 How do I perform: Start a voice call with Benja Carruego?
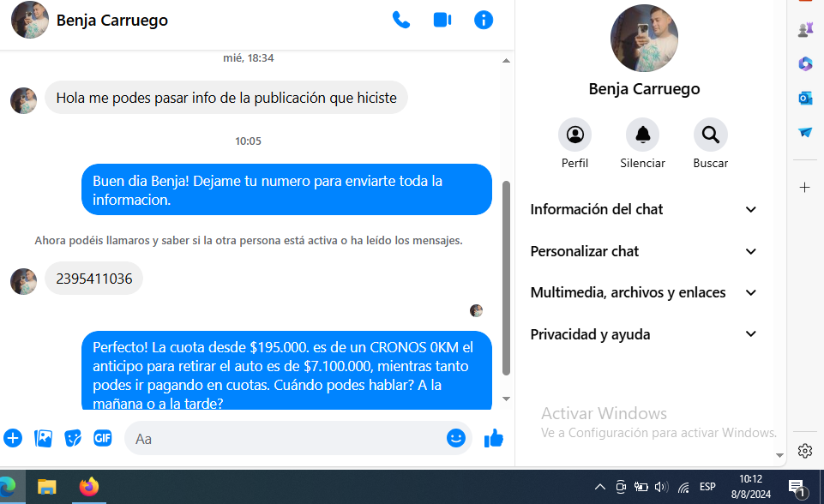tap(400, 20)
